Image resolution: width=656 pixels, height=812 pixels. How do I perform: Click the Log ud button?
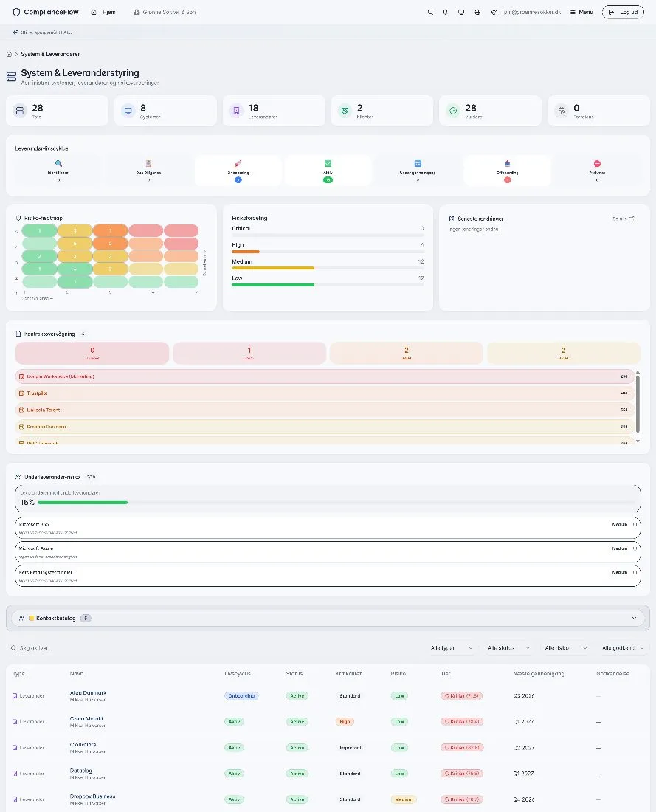[623, 12]
